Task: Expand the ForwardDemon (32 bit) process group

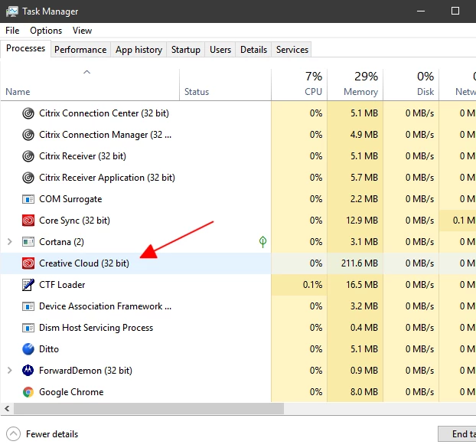Action: [9, 371]
